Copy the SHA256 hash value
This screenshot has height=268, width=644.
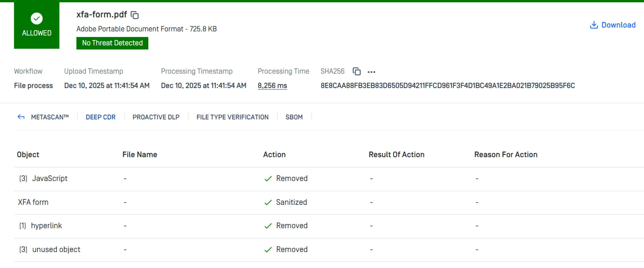(356, 72)
